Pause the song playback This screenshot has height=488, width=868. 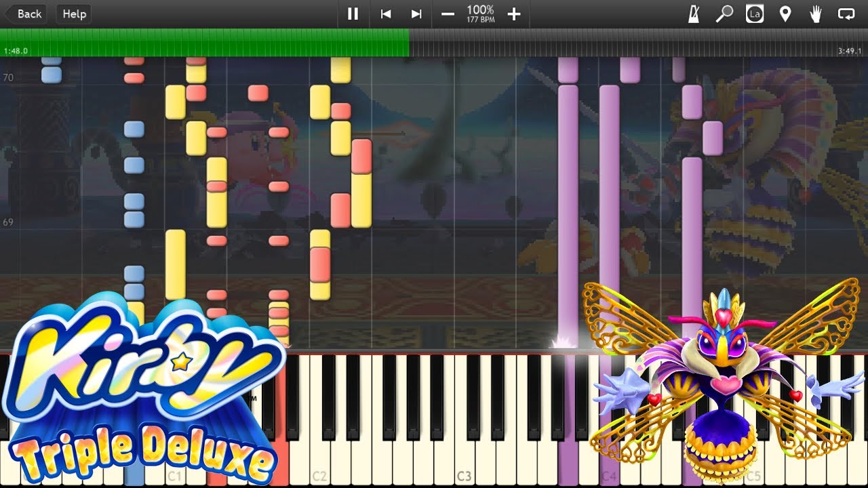click(x=353, y=14)
